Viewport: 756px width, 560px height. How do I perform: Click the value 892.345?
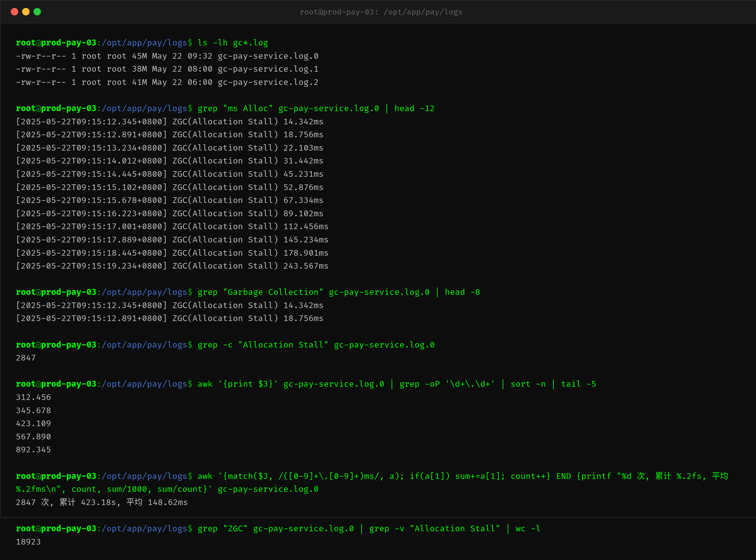(33, 450)
